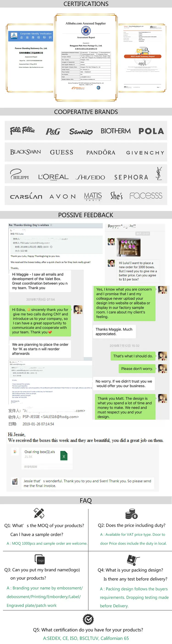Open the green Excel file icon
172x644 pixels.
point(64,456)
